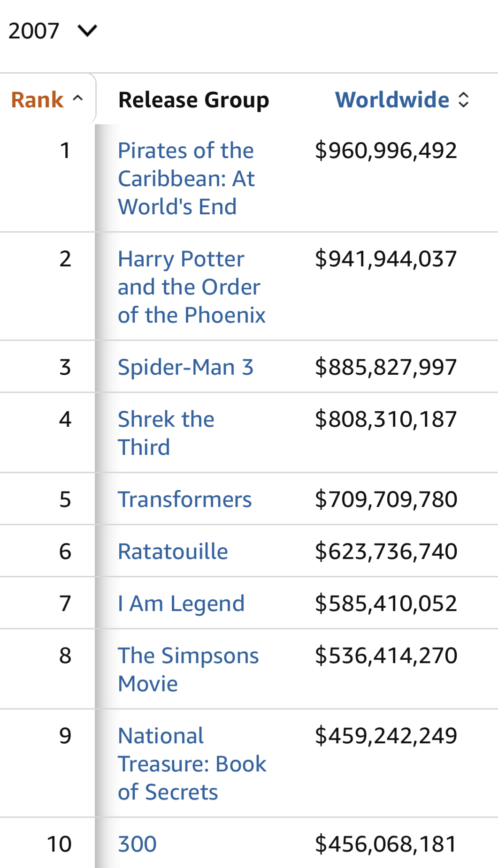The width and height of the screenshot is (498, 868).
Task: Open The Simpsons Movie link
Action: [x=188, y=670]
